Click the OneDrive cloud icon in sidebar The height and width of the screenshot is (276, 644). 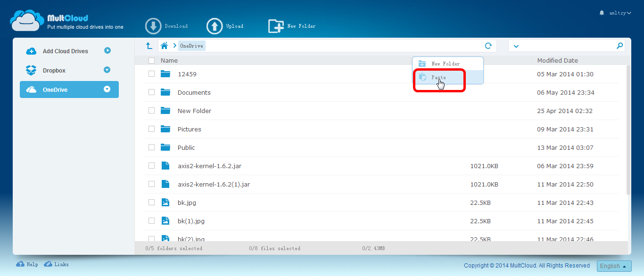point(31,89)
